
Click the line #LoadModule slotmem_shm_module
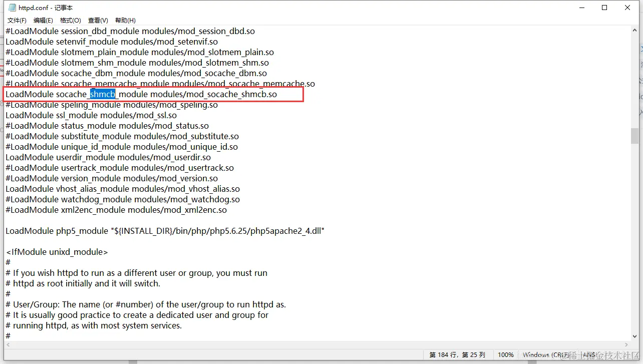[137, 63]
